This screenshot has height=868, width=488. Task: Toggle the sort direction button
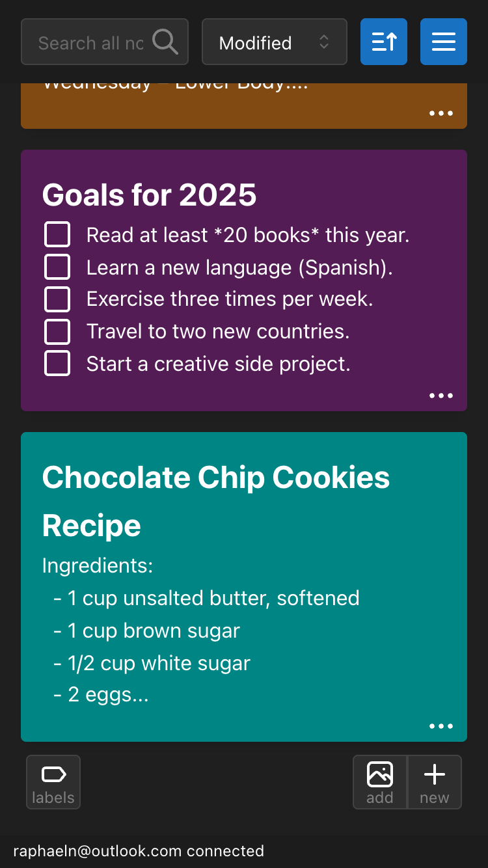384,42
